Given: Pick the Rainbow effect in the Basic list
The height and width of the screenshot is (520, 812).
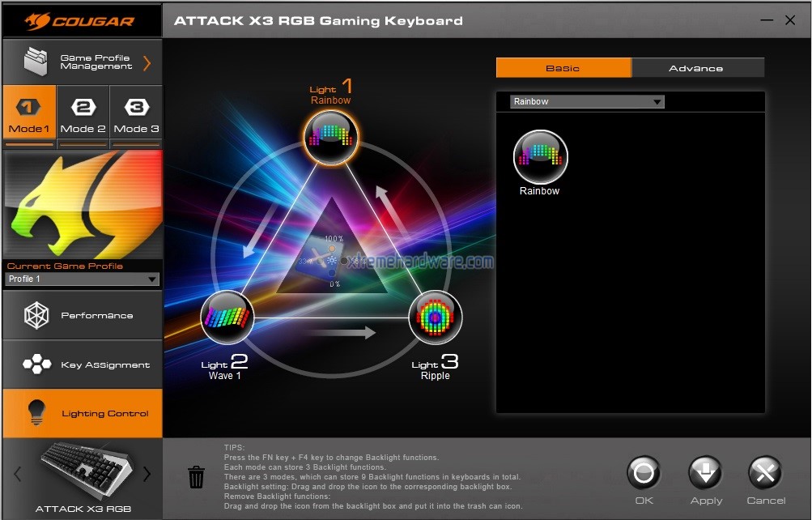Looking at the screenshot, I should click(540, 157).
